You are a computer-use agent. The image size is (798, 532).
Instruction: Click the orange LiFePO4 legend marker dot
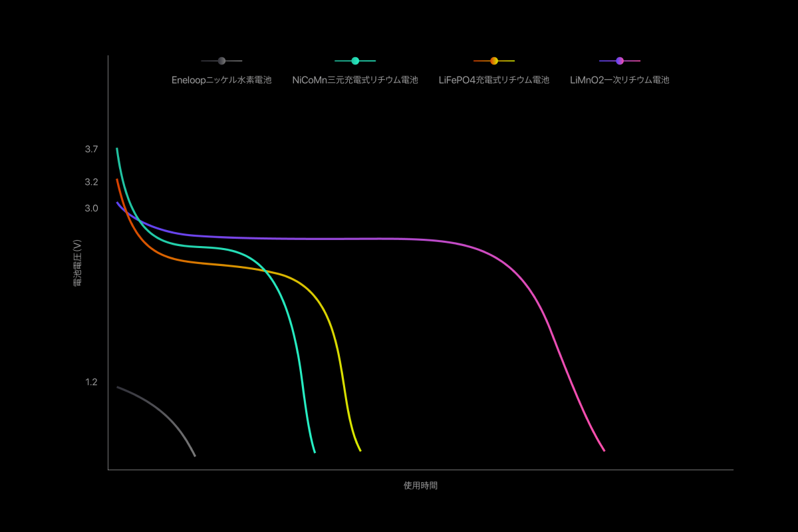(x=494, y=61)
